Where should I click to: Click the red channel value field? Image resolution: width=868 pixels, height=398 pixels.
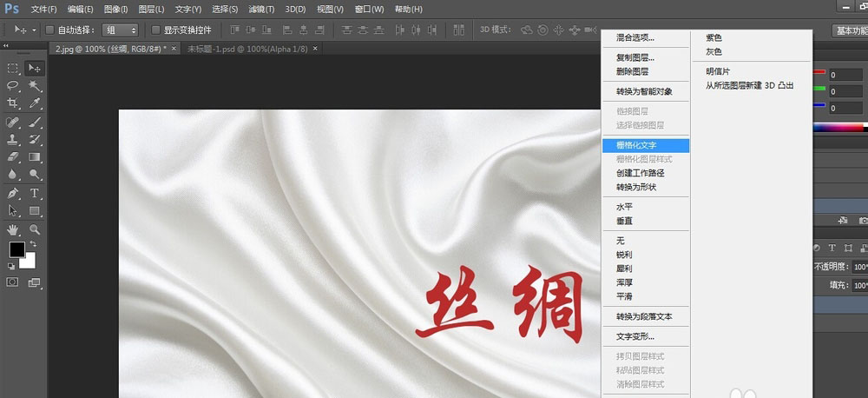(845, 76)
